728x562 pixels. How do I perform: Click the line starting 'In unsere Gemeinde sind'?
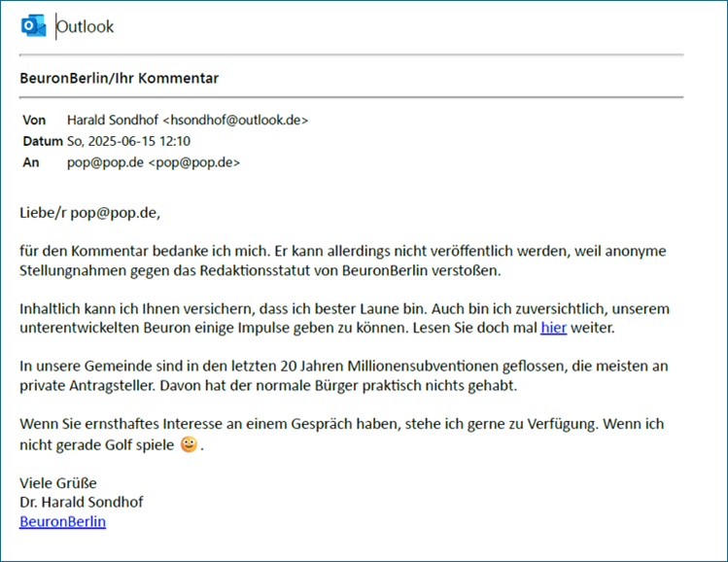point(343,366)
